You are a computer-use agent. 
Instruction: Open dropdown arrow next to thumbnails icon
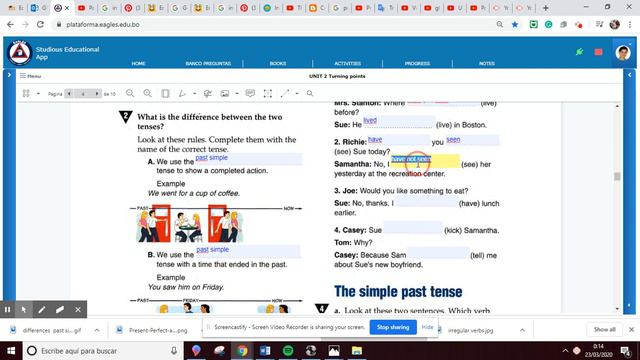click(38, 93)
